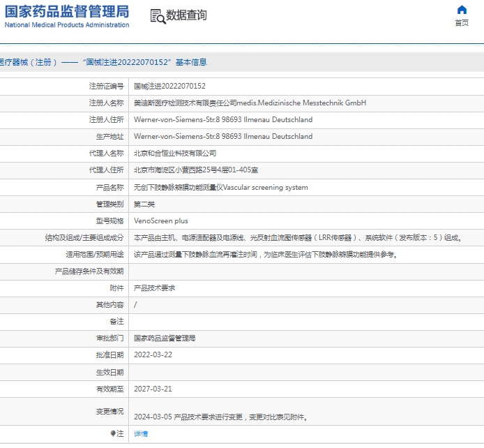
Task: Click the slash value in 其他内容 row
Action: (135, 305)
